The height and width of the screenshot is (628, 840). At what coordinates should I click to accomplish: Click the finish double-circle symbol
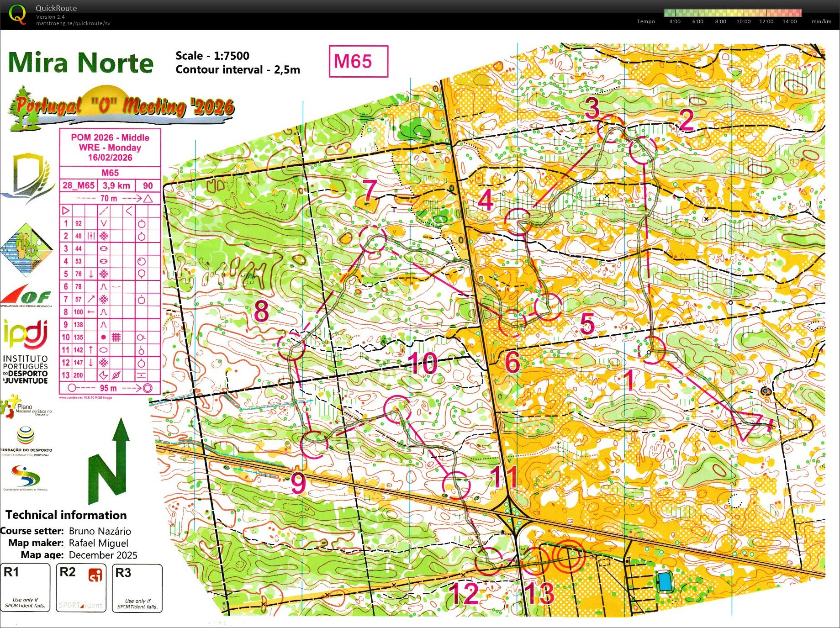click(568, 556)
